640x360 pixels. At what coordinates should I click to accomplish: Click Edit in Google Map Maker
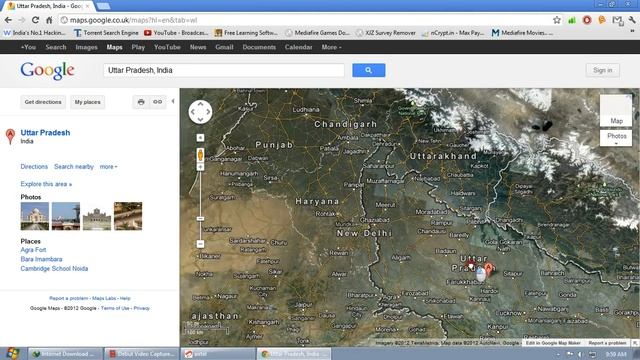[x=553, y=343]
